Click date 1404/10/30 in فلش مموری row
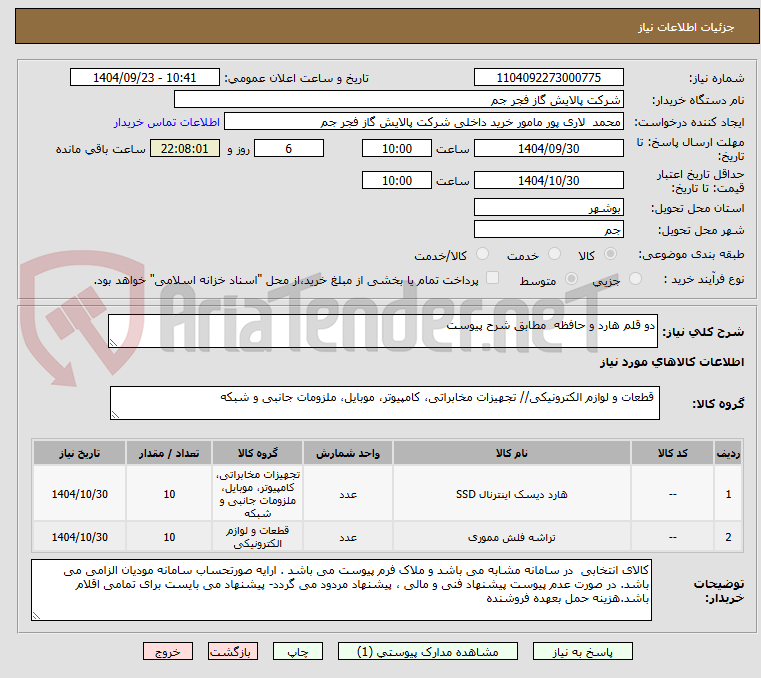Image resolution: width=761 pixels, height=678 pixels. 80,537
